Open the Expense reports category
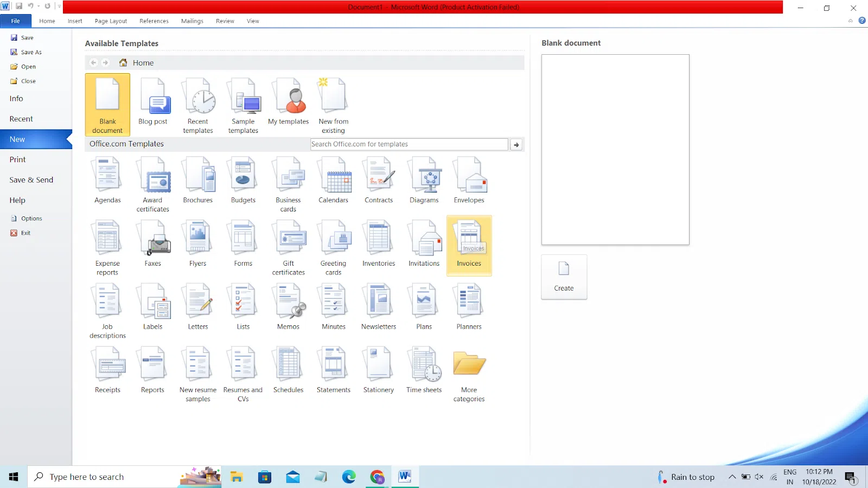Screen dimensions: 868x488 pos(107,248)
